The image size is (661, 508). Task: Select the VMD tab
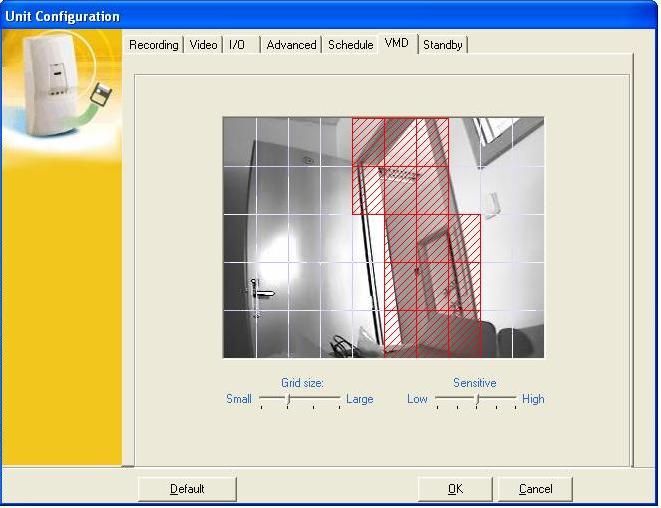[x=397, y=44]
